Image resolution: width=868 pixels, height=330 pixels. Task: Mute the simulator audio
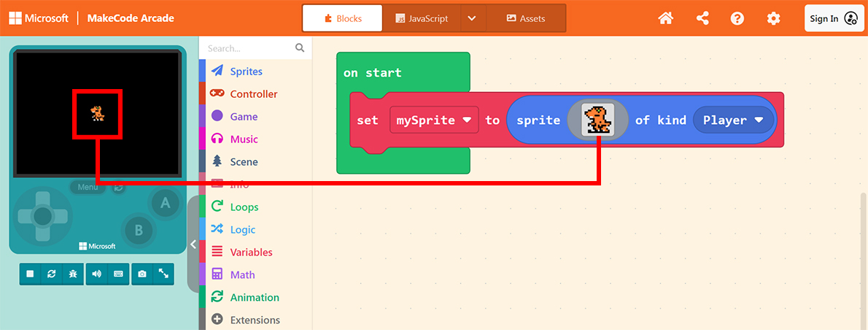[x=97, y=274]
